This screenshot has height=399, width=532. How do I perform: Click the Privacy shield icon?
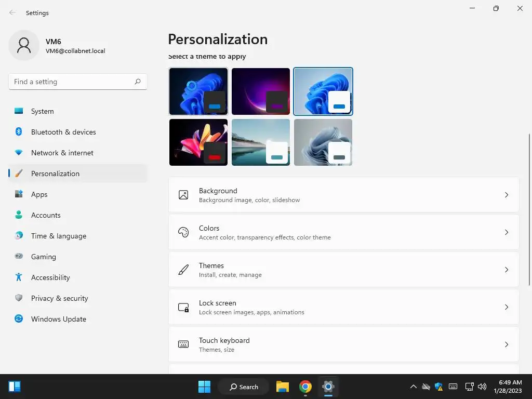[x=19, y=298]
